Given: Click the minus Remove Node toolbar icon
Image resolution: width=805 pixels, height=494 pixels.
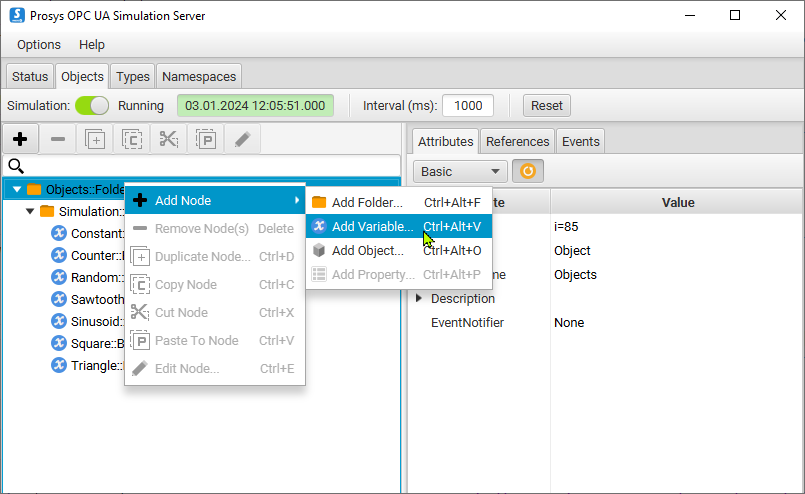Looking at the screenshot, I should click(x=58, y=139).
